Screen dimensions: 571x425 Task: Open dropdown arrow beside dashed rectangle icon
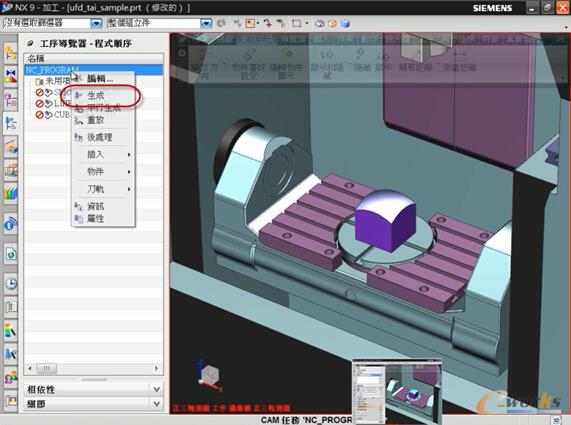[x=307, y=24]
